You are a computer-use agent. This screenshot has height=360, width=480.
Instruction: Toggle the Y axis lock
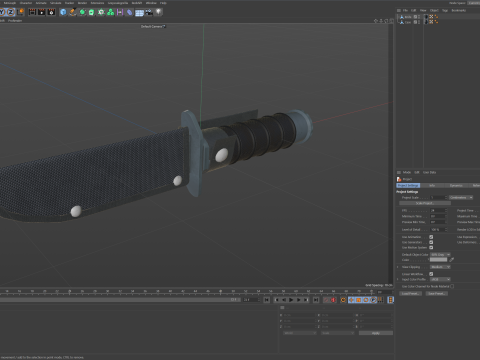pyautogui.click(x=2, y=12)
